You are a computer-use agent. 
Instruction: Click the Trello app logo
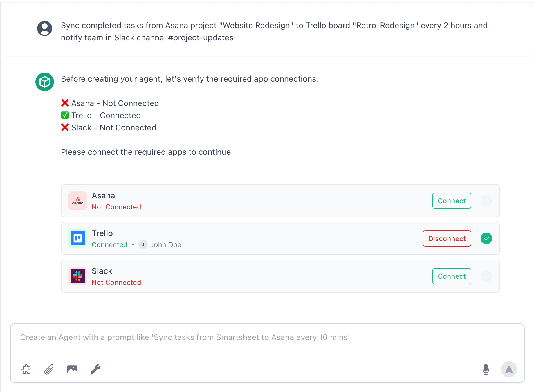pyautogui.click(x=78, y=238)
